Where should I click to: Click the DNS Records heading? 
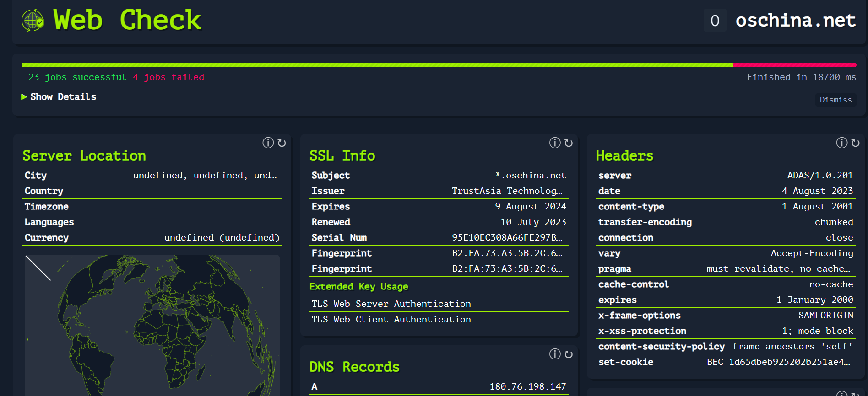(x=354, y=367)
